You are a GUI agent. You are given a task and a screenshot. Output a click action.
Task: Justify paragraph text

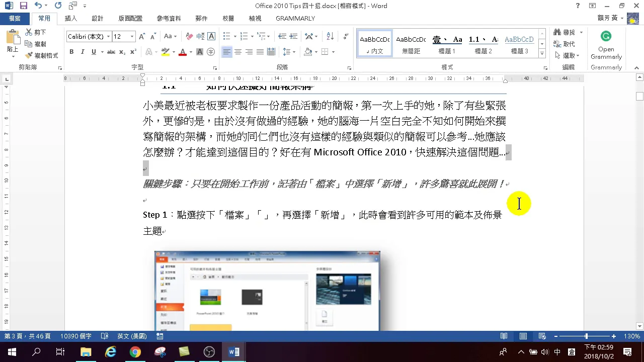260,52
